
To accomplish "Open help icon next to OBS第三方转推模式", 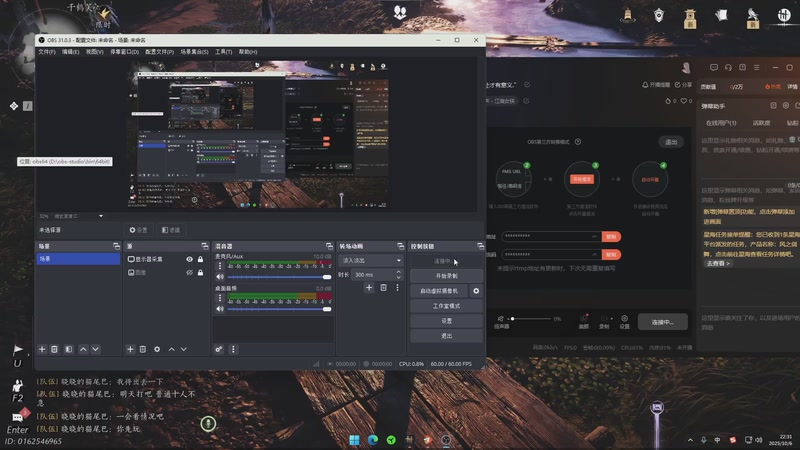I will click(x=578, y=142).
